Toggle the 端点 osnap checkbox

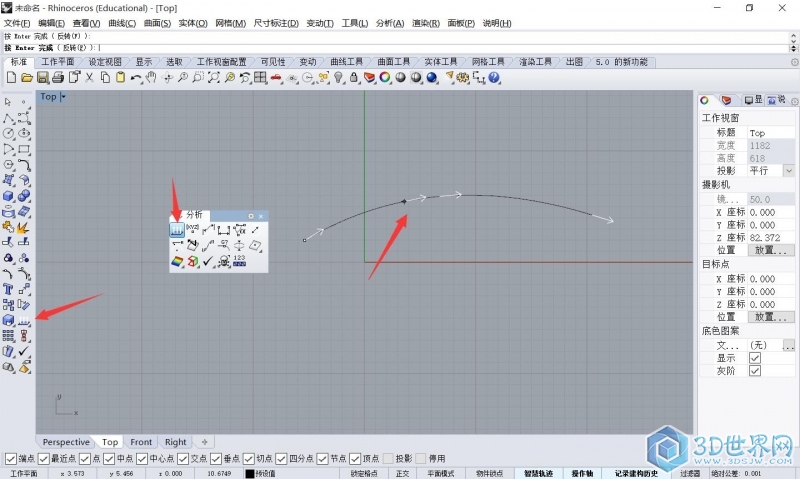coord(10,459)
